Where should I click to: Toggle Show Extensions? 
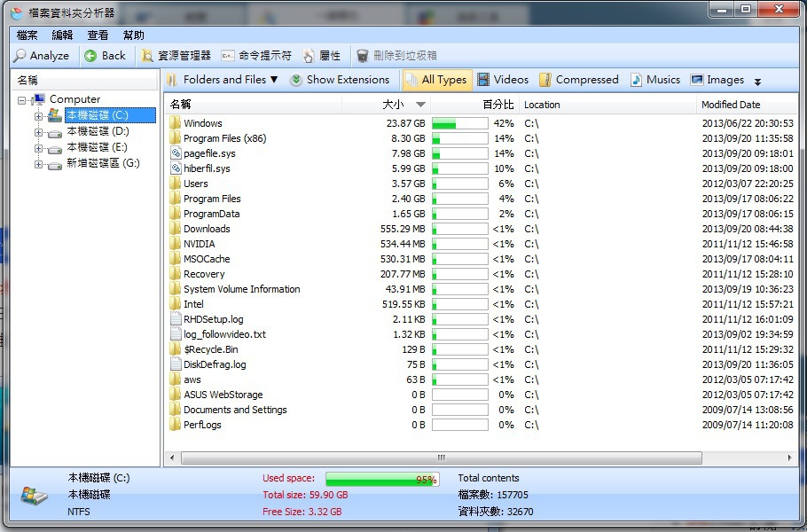(x=340, y=80)
